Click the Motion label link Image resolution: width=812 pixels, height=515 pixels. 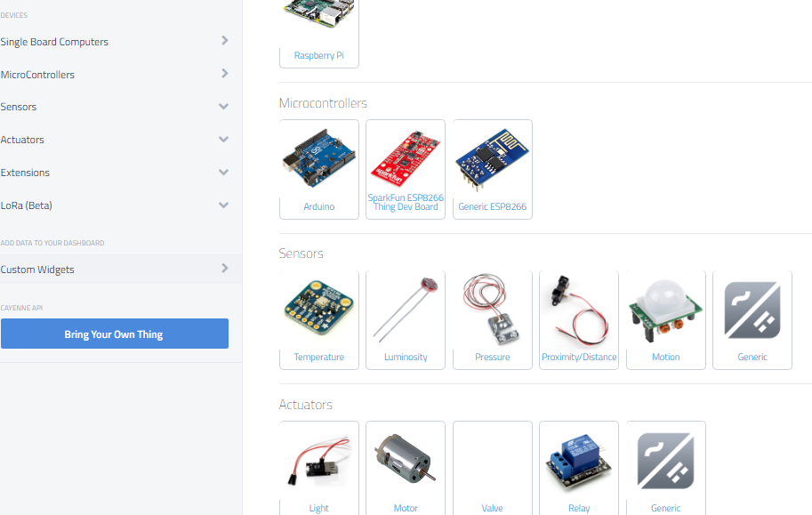point(666,357)
